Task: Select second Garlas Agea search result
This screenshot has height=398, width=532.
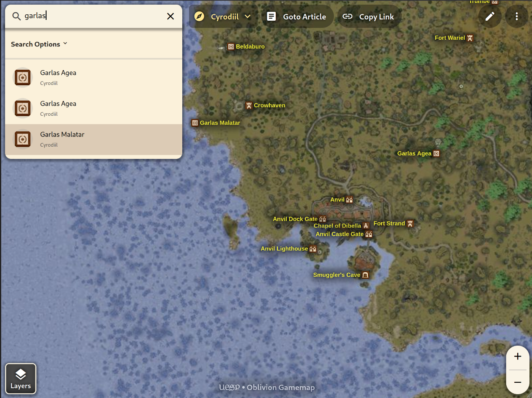Action: [x=93, y=109]
